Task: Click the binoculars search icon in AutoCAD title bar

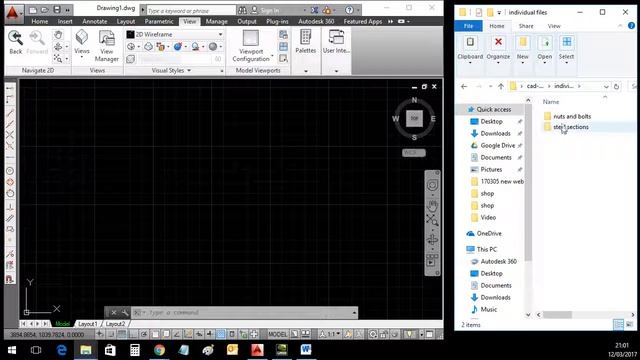Action: point(242,10)
